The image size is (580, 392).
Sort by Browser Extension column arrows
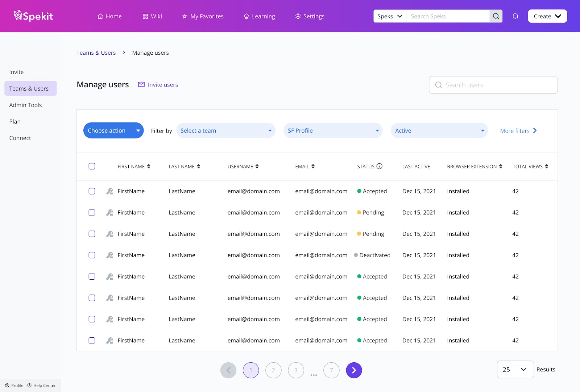501,166
